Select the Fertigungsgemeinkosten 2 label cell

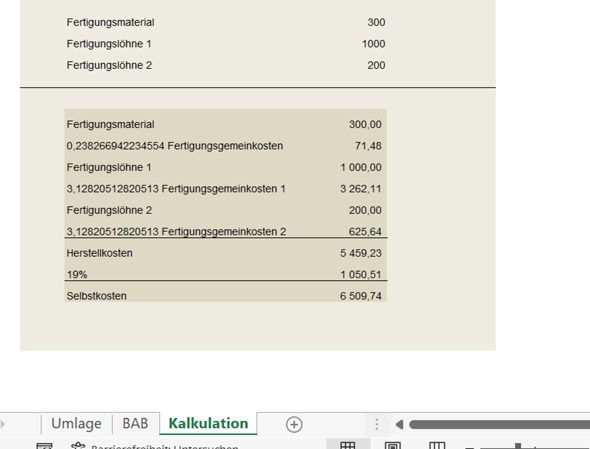click(176, 231)
